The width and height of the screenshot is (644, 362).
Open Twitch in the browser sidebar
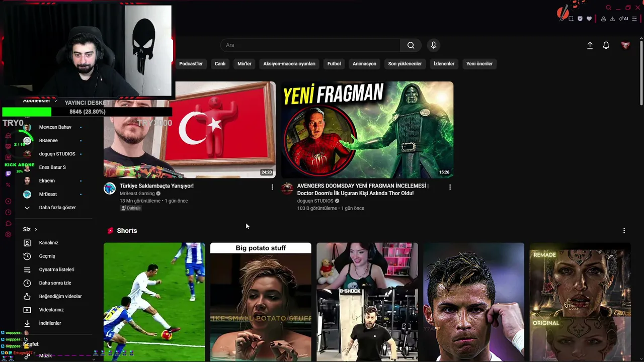point(8,173)
